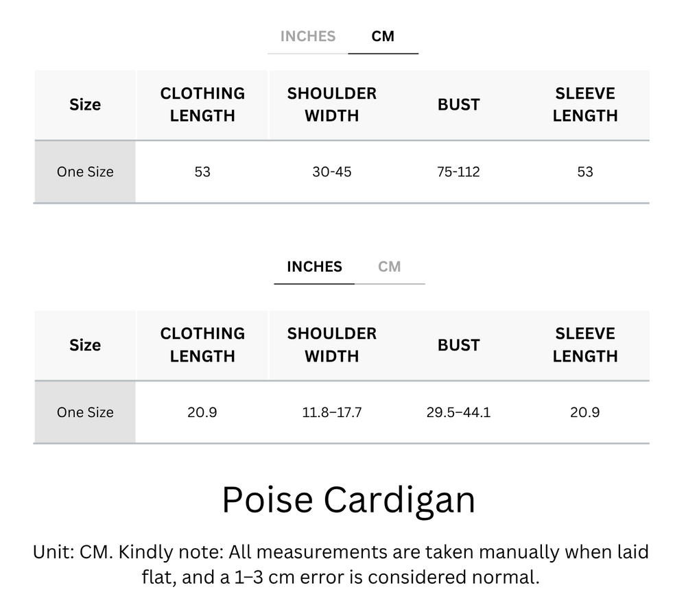Click the SLEEVE LENGTH header in top table

pos(585,104)
